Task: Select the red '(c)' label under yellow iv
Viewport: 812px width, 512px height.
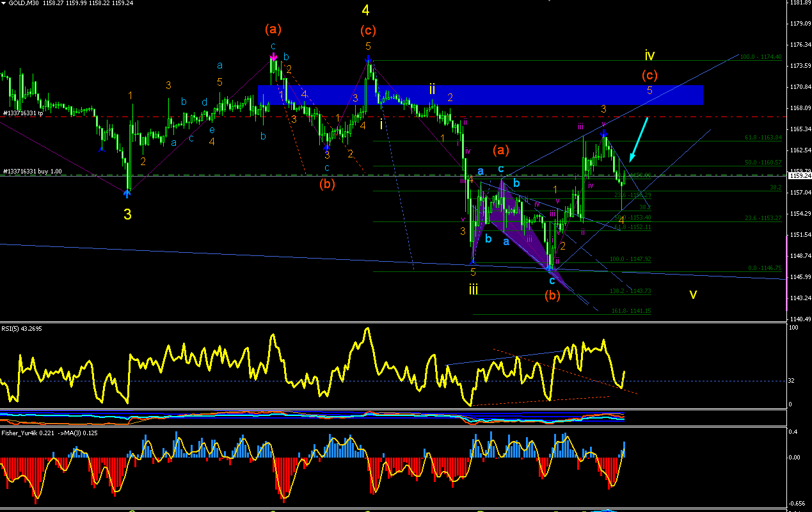Action: click(x=649, y=75)
